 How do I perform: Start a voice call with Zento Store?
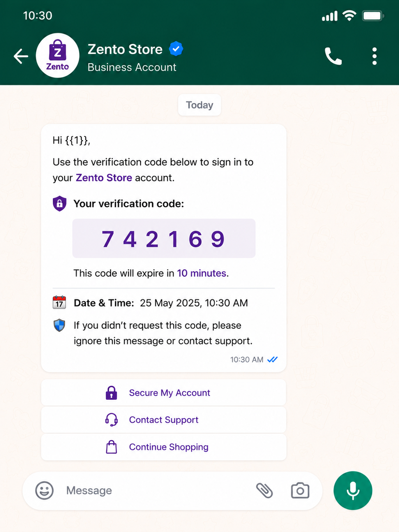click(333, 56)
